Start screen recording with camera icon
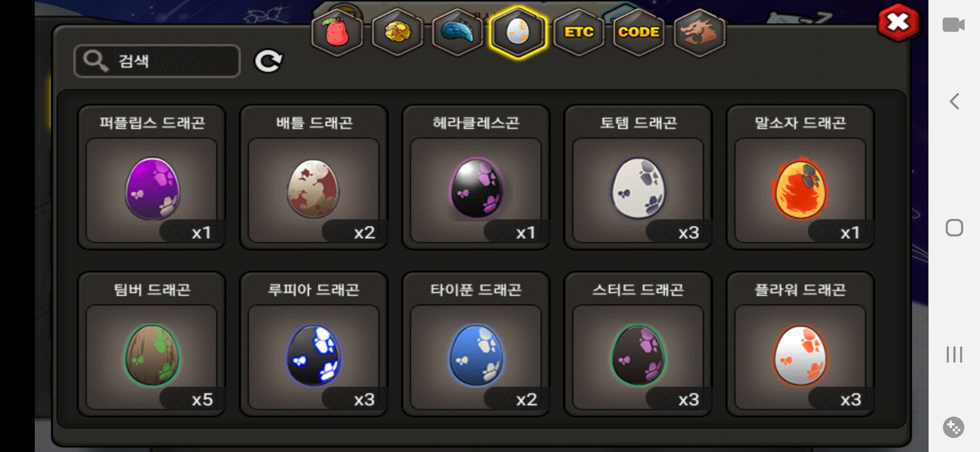 (954, 25)
